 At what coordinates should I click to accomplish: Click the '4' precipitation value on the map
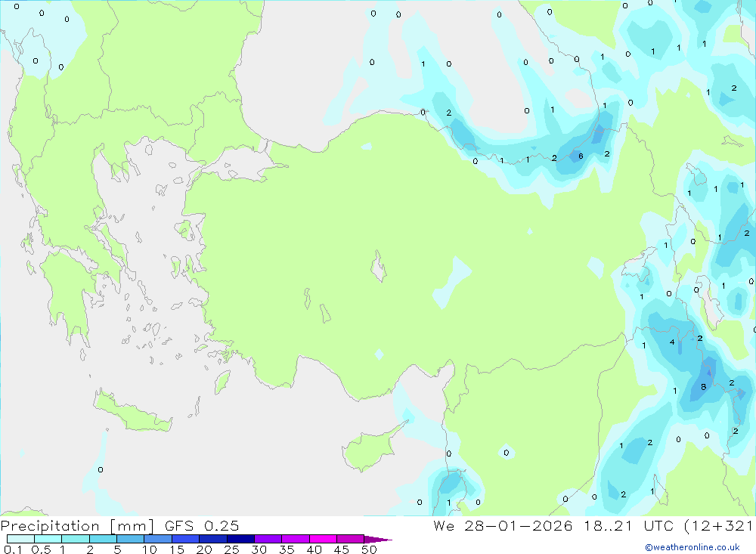point(672,342)
